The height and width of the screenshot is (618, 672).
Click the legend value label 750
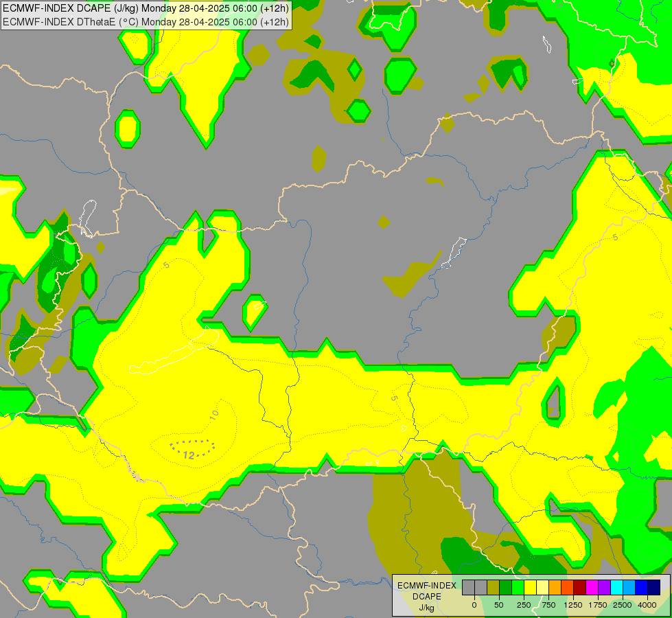tap(548, 605)
